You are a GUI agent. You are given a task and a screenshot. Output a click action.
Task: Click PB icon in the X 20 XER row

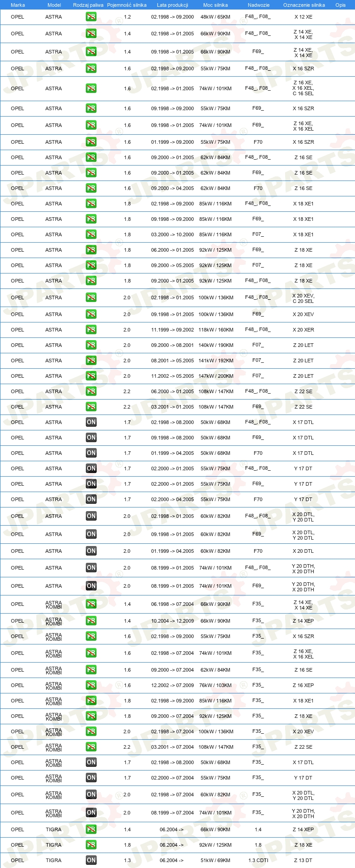91,330
